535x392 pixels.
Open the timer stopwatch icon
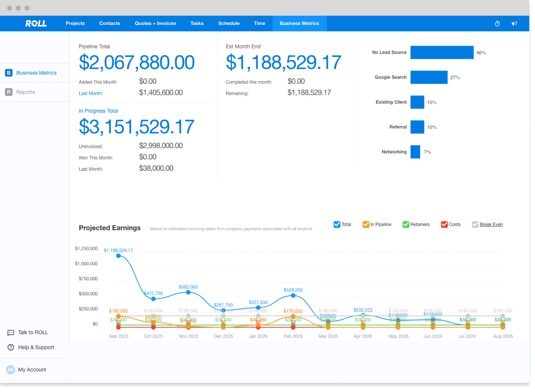[497, 24]
